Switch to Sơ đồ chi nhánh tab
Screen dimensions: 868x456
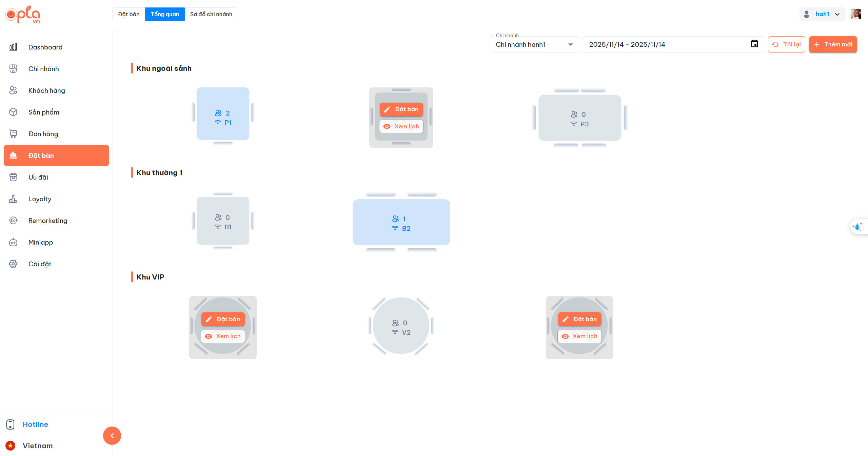211,14
